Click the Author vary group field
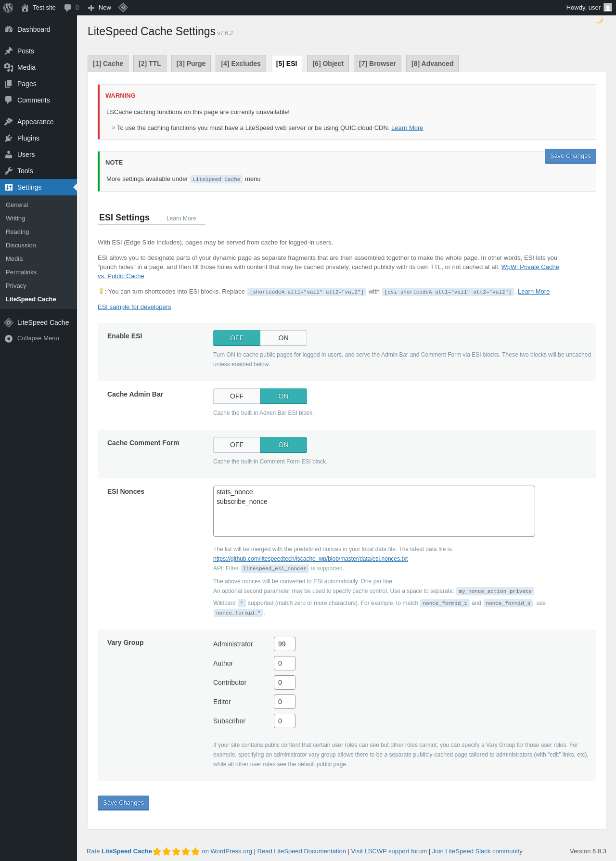The image size is (616, 861). [x=284, y=663]
